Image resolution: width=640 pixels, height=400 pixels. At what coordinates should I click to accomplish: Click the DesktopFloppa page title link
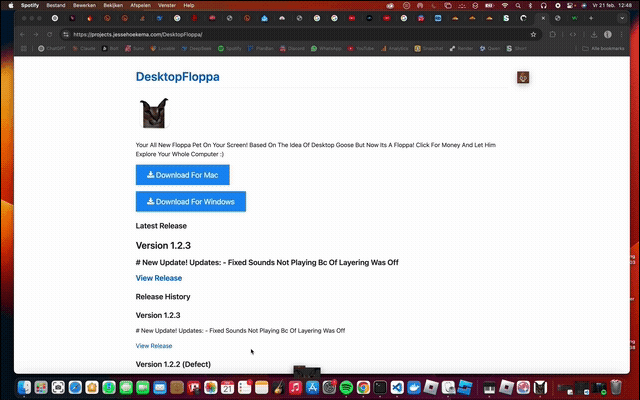tap(178, 77)
